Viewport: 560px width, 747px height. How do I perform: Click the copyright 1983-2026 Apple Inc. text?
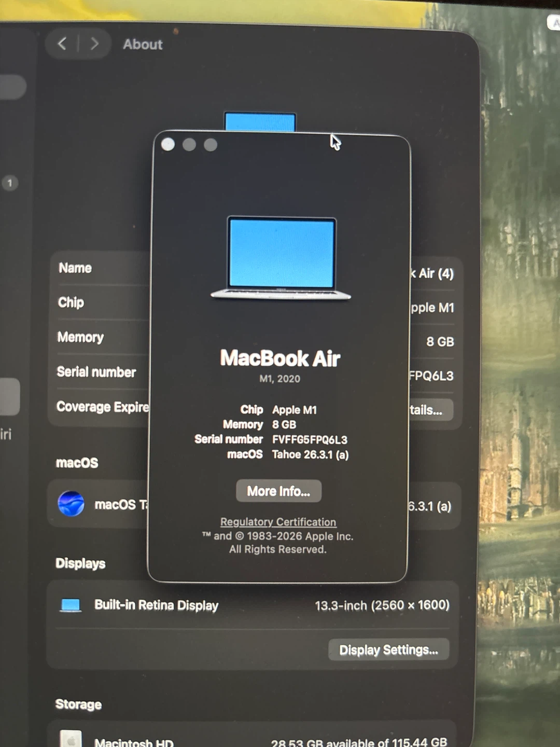click(x=277, y=536)
